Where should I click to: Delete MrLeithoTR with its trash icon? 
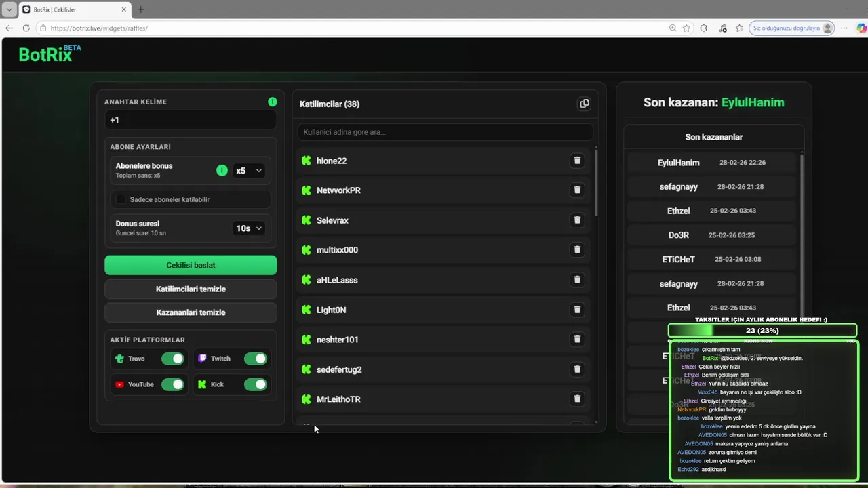[577, 399]
